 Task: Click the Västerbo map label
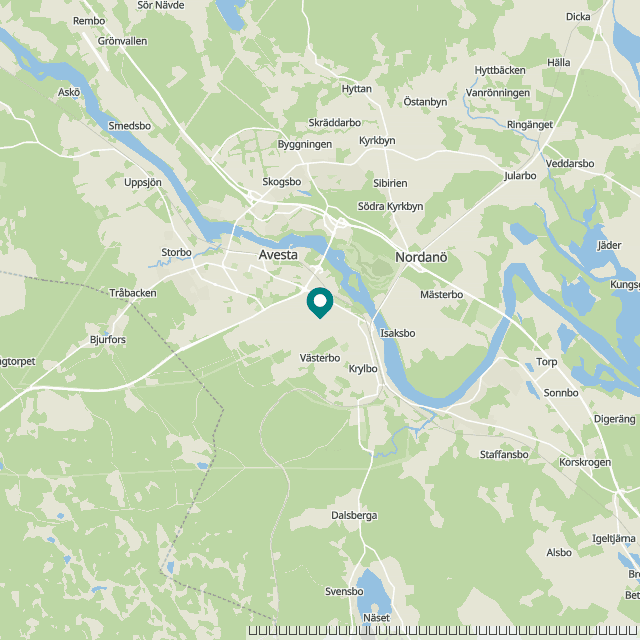pyautogui.click(x=320, y=358)
